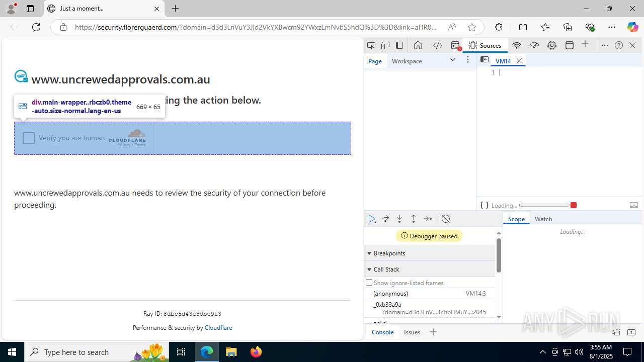Open File Explorer from taskbar
This screenshot has height=362, width=644.
[x=231, y=352]
